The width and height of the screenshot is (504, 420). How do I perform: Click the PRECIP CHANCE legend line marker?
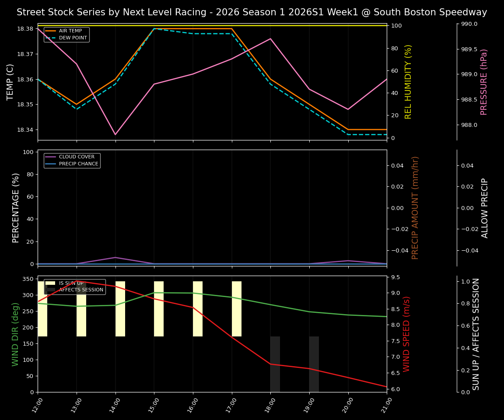50,164
